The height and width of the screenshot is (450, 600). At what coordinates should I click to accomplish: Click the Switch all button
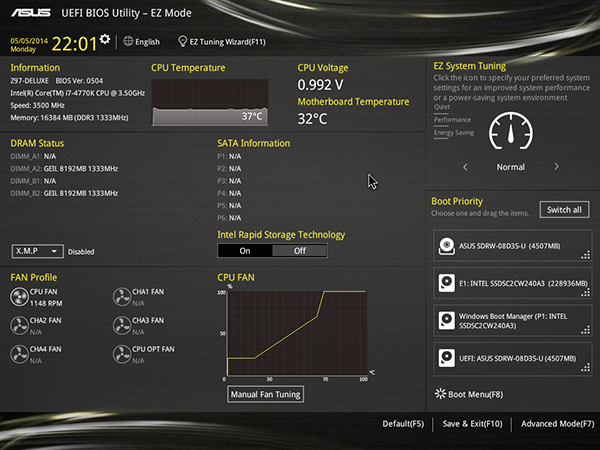click(564, 210)
